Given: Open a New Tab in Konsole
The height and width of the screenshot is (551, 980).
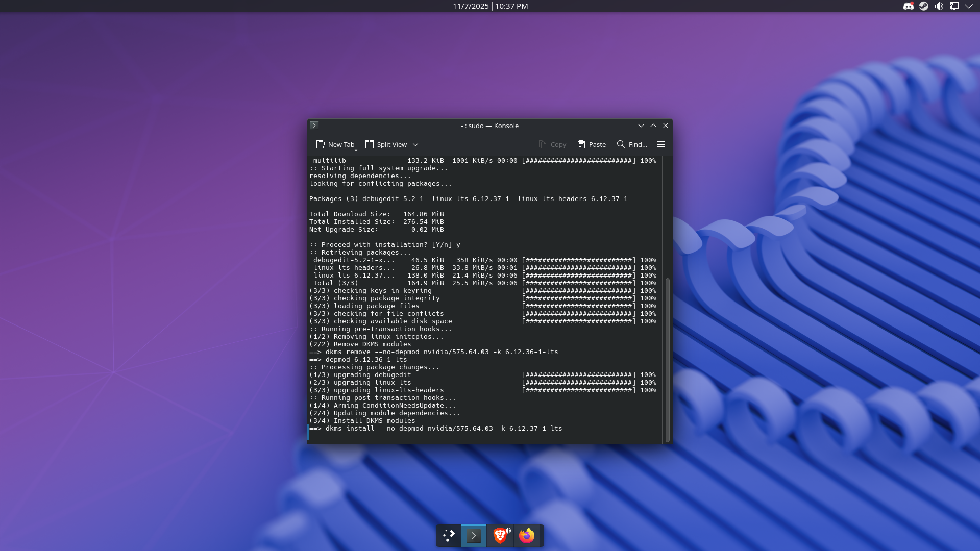Looking at the screenshot, I should click(335, 144).
